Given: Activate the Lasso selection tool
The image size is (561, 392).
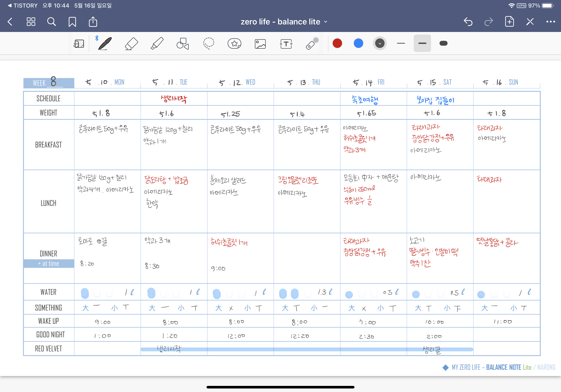Looking at the screenshot, I should pos(208,43).
